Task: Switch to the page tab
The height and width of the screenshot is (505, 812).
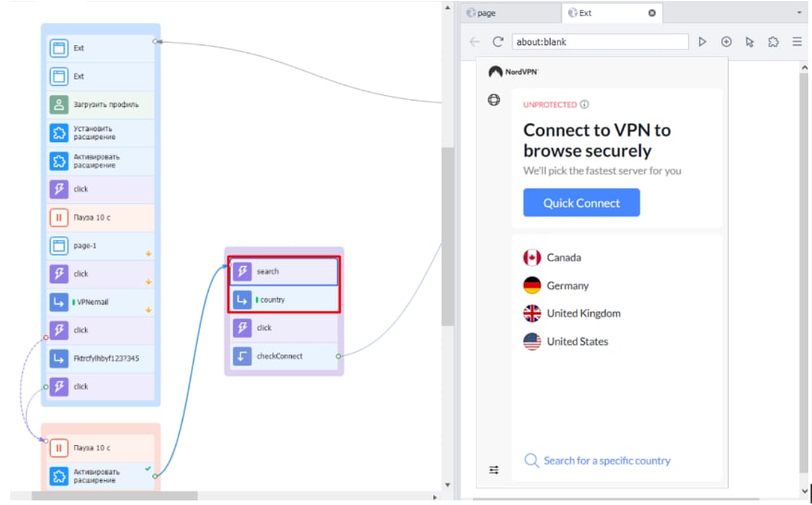Action: point(508,13)
